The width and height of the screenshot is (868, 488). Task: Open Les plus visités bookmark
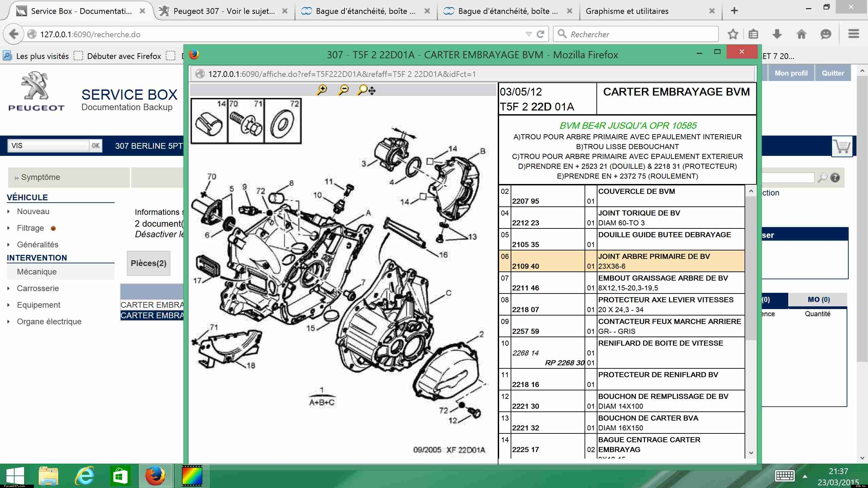point(36,56)
